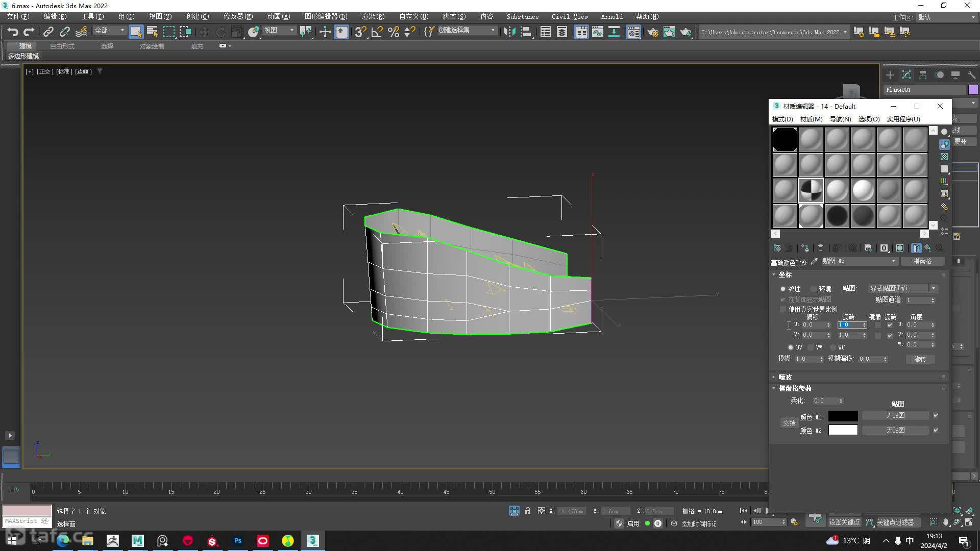Choose the rectangular selection region tool

(x=168, y=32)
